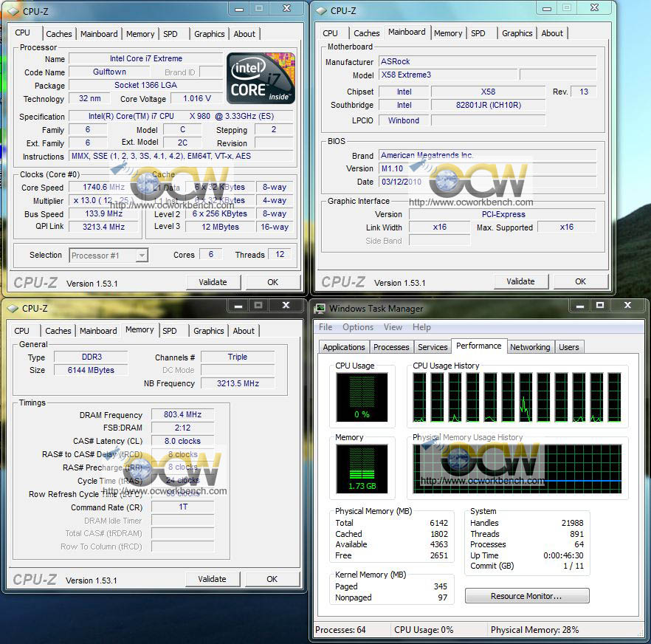Click memory Size value 6144 MBytes
Image resolution: width=651 pixels, height=644 pixels.
click(x=91, y=370)
